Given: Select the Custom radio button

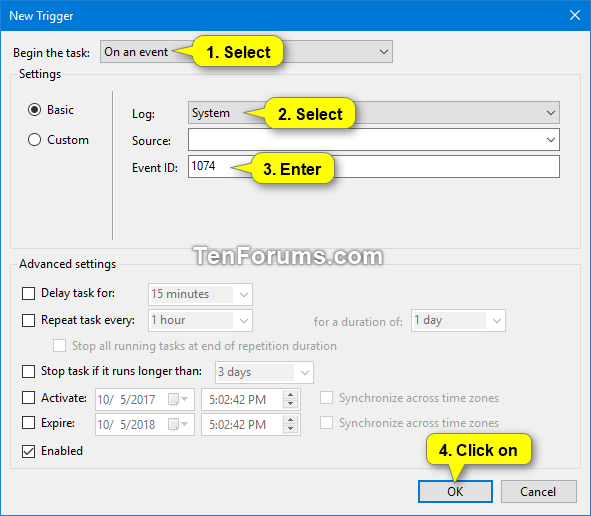Looking at the screenshot, I should 34,139.
